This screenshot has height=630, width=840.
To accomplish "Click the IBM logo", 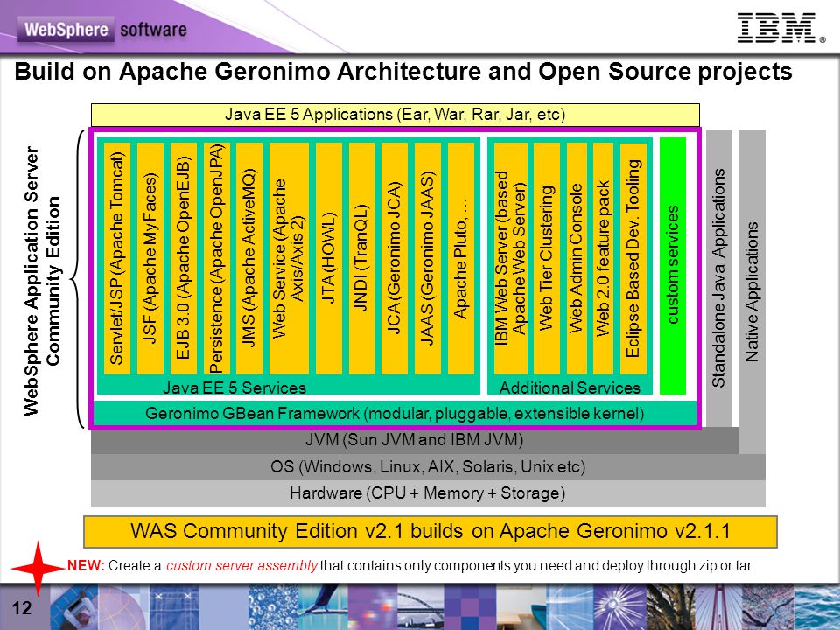I will tap(780, 28).
